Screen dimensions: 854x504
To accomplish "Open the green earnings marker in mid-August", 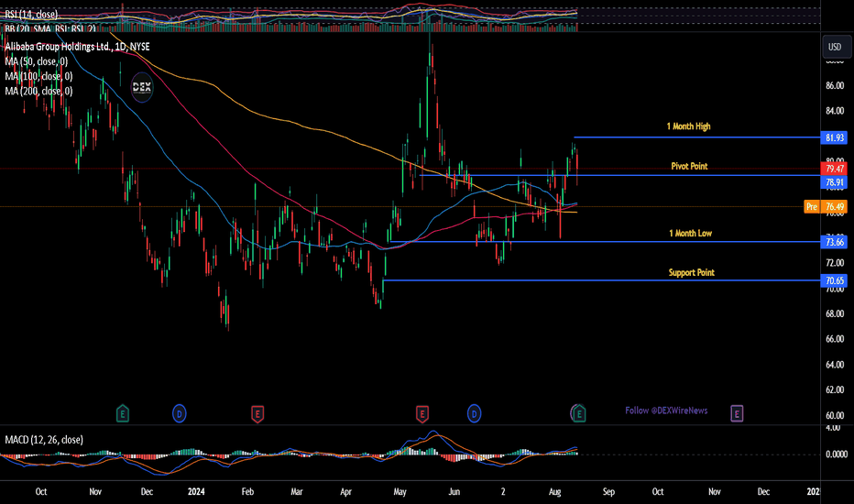I will pos(579,414).
